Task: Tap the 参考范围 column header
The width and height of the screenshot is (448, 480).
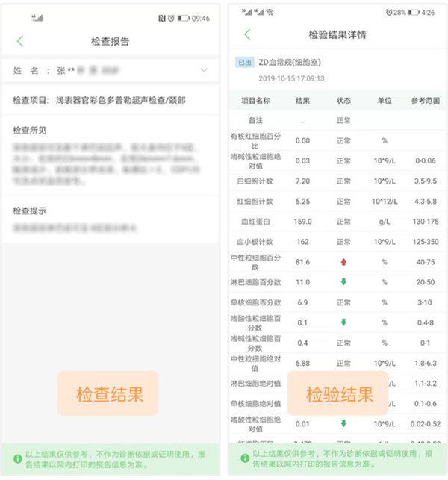Action: [426, 101]
